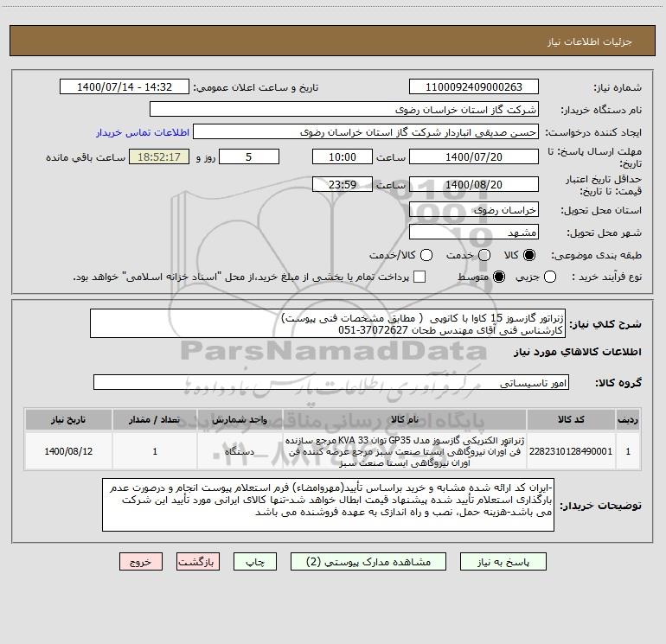Click the need number field 1100092409000263
The height and width of the screenshot is (644, 666).
coord(474,86)
